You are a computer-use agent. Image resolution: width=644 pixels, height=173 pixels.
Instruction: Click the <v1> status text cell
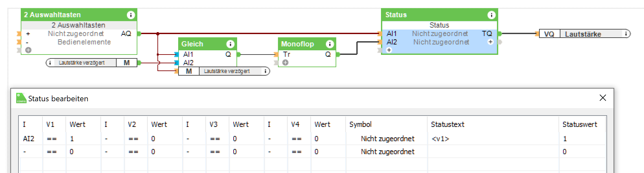[440, 139]
